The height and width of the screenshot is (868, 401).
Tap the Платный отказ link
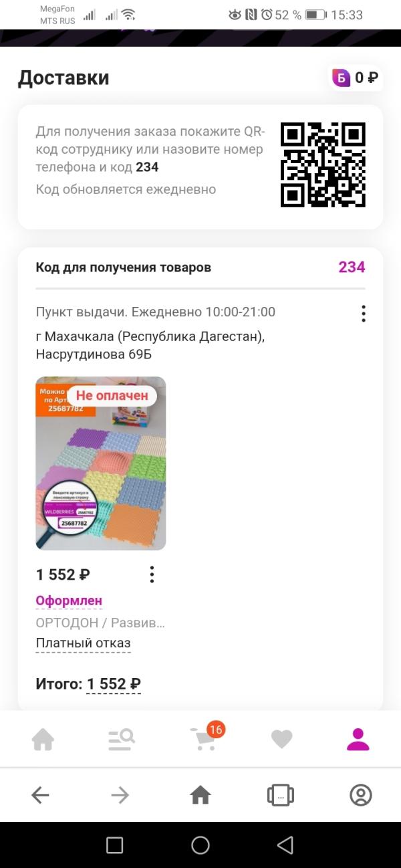(83, 643)
